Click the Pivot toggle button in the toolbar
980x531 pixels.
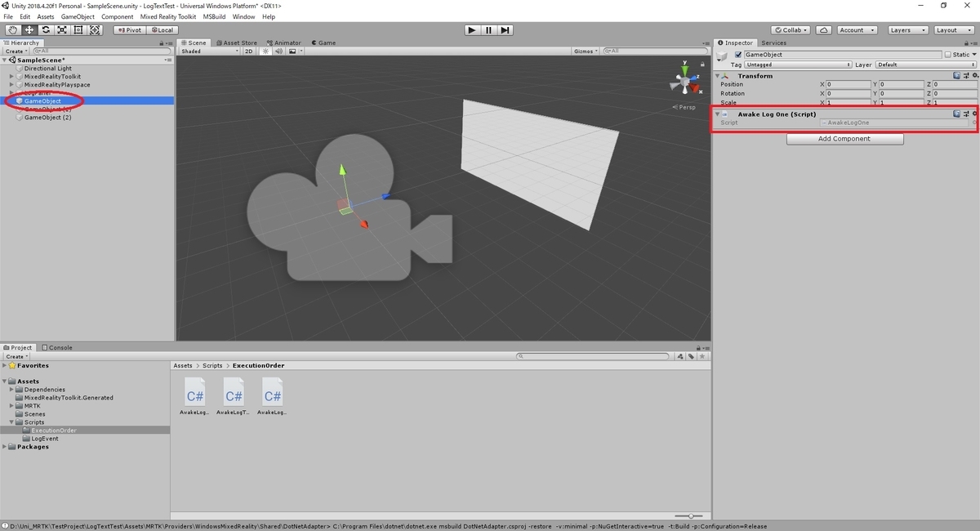pyautogui.click(x=129, y=29)
